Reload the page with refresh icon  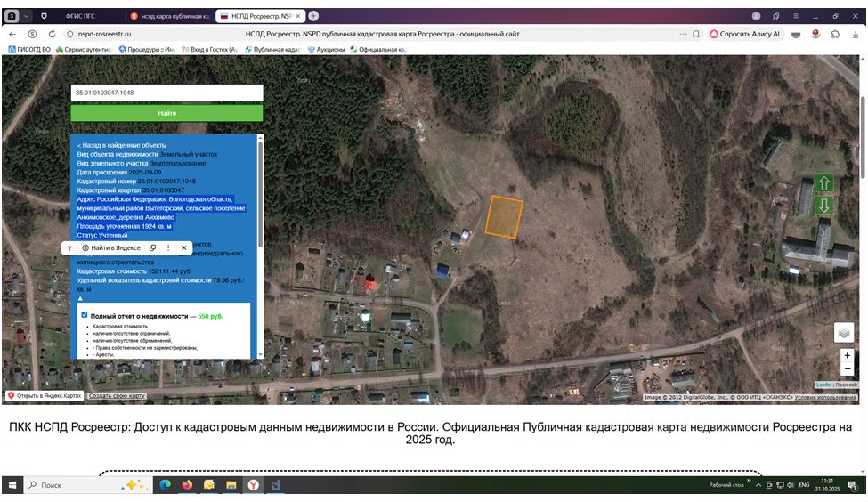[x=52, y=34]
